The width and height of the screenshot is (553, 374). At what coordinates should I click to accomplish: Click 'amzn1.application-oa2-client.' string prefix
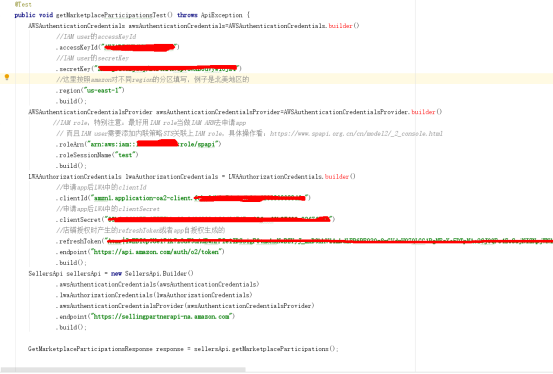pos(143,198)
